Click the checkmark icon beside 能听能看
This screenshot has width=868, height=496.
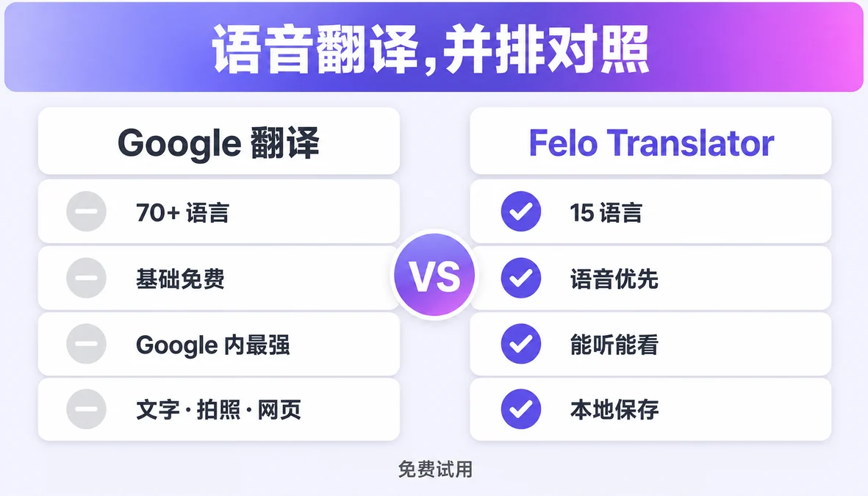coord(521,344)
